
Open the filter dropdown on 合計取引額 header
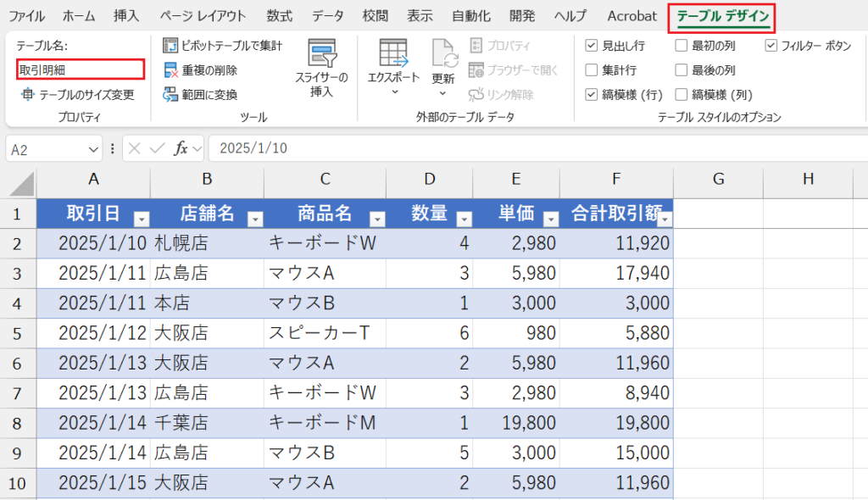pos(665,219)
